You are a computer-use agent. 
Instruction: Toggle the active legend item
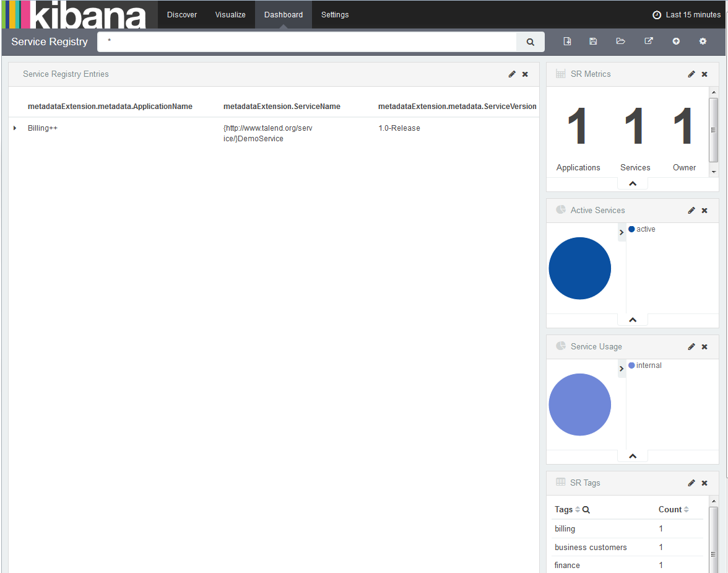click(x=645, y=229)
